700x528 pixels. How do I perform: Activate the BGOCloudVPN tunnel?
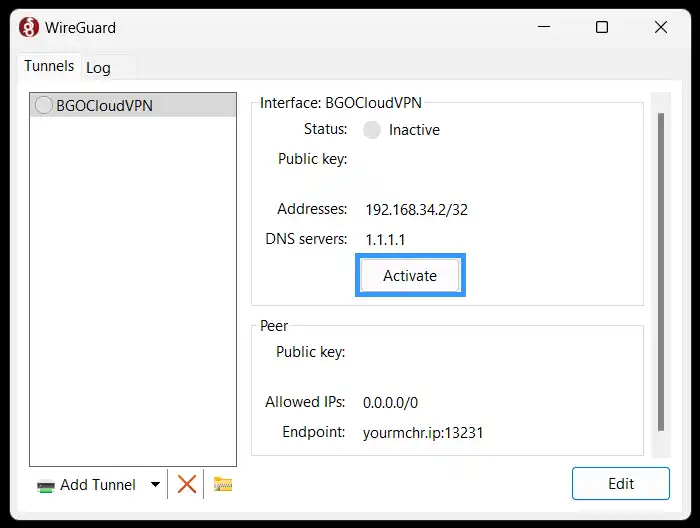410,275
